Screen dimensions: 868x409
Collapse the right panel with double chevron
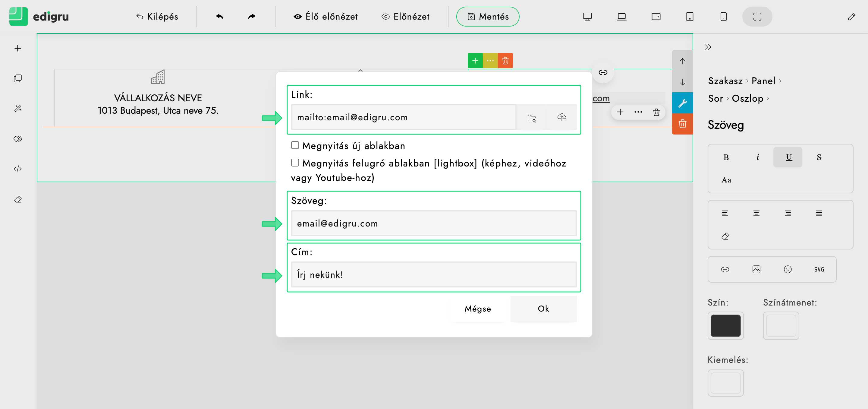[708, 47]
